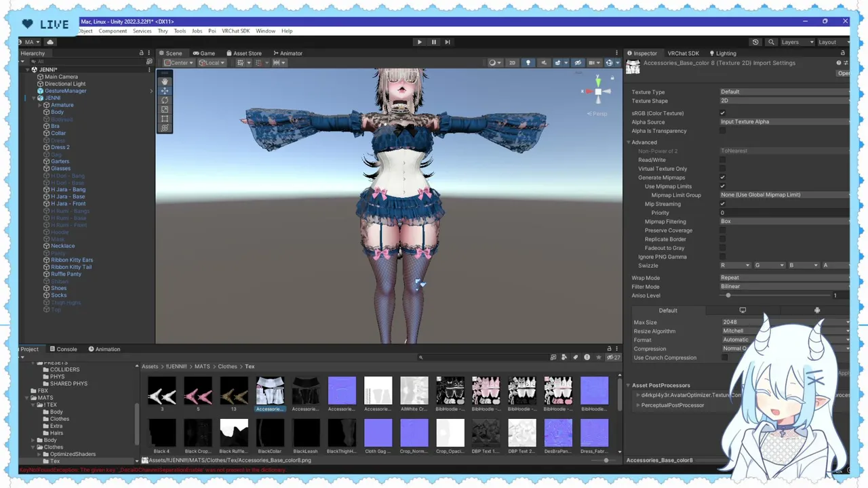The width and height of the screenshot is (868, 488).
Task: Click the global search magnifier icon
Action: coord(771,42)
